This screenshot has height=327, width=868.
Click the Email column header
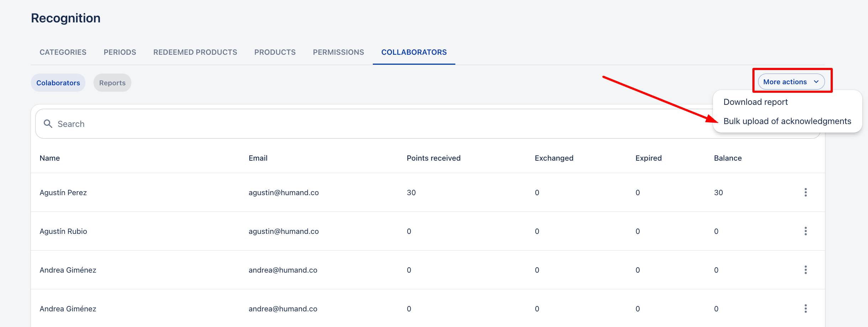(x=258, y=158)
